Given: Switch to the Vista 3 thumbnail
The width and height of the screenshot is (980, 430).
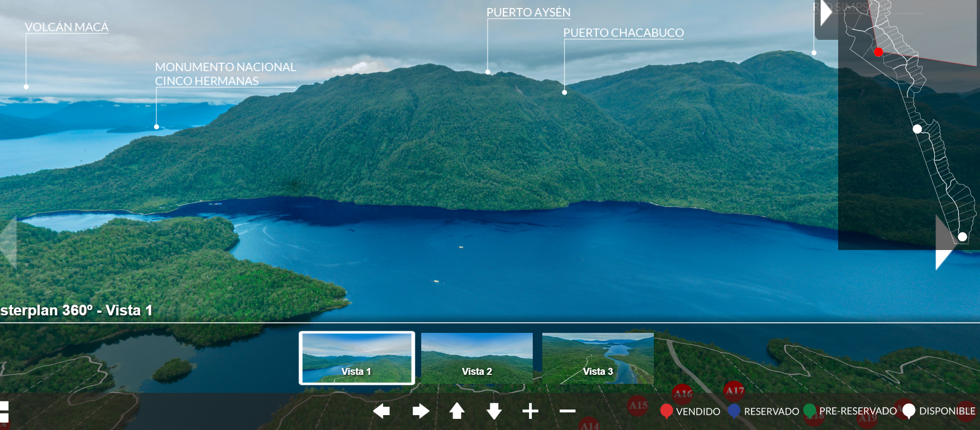Looking at the screenshot, I should click(x=598, y=358).
